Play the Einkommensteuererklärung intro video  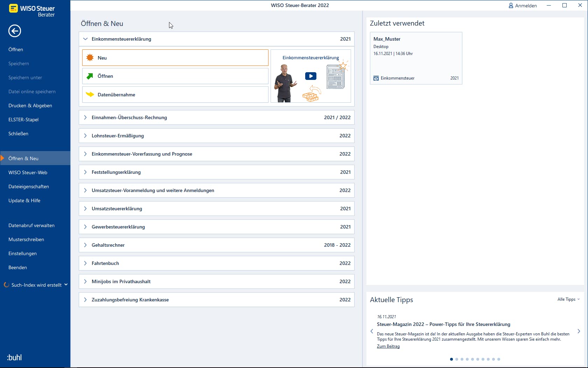(311, 76)
